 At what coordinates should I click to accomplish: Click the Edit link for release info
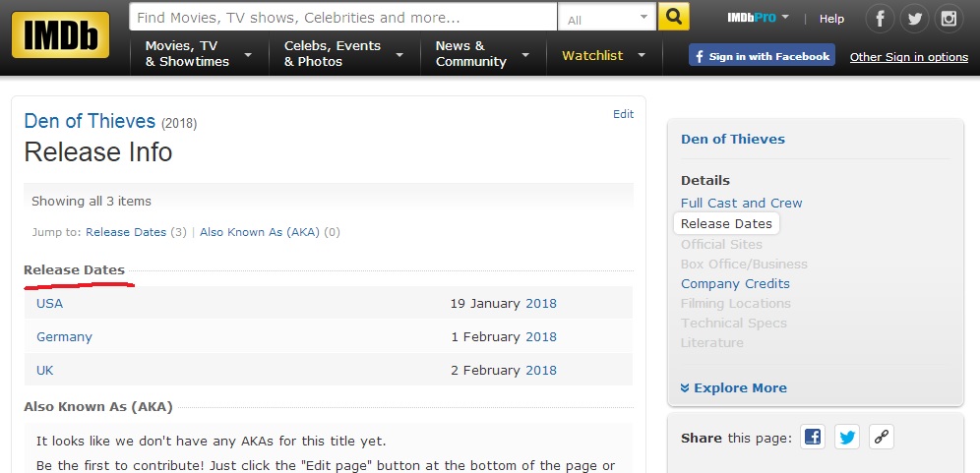tap(623, 114)
